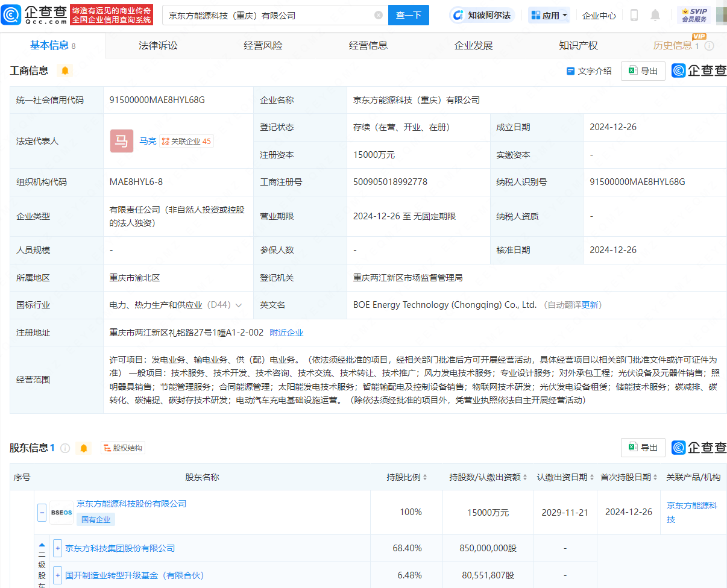The image size is (727, 588).
Task: Click the English name BOE Energy Technology
Action: coord(445,305)
